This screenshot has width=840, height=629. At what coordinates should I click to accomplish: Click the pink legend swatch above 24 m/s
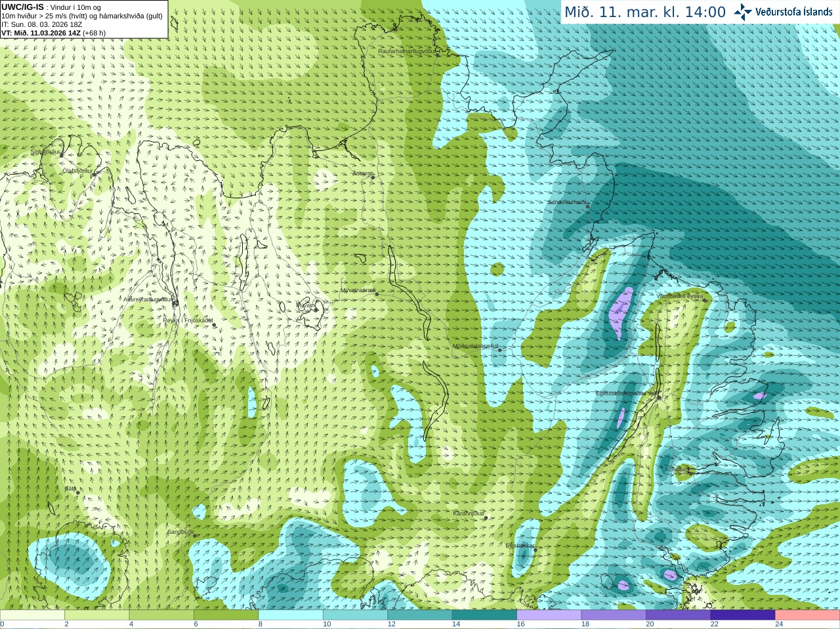click(x=808, y=615)
